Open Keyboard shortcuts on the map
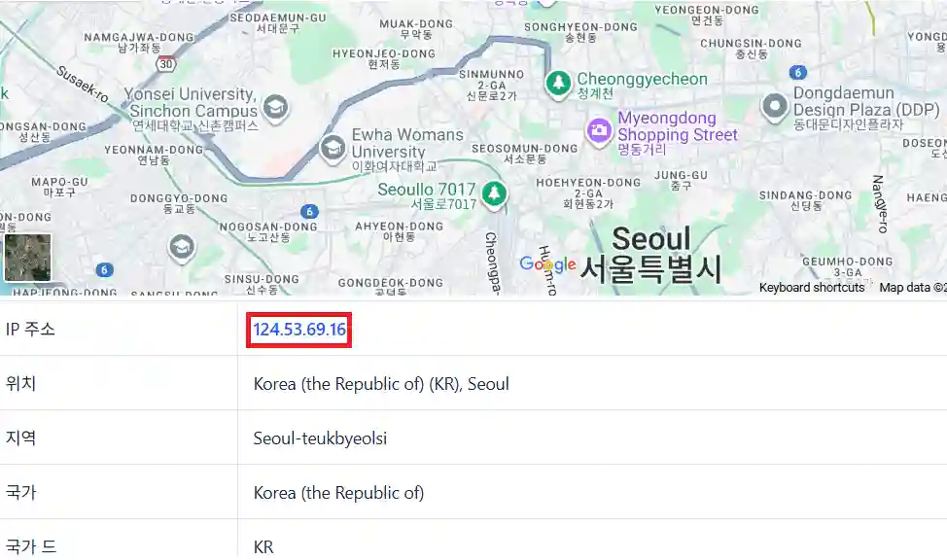Viewport: 947px width, 560px height. (x=811, y=288)
